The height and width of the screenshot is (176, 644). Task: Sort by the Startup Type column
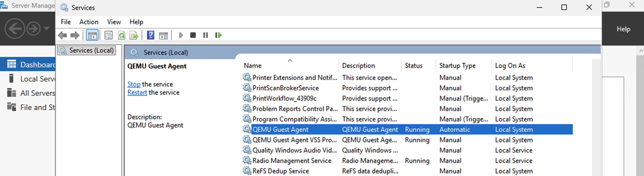(457, 66)
